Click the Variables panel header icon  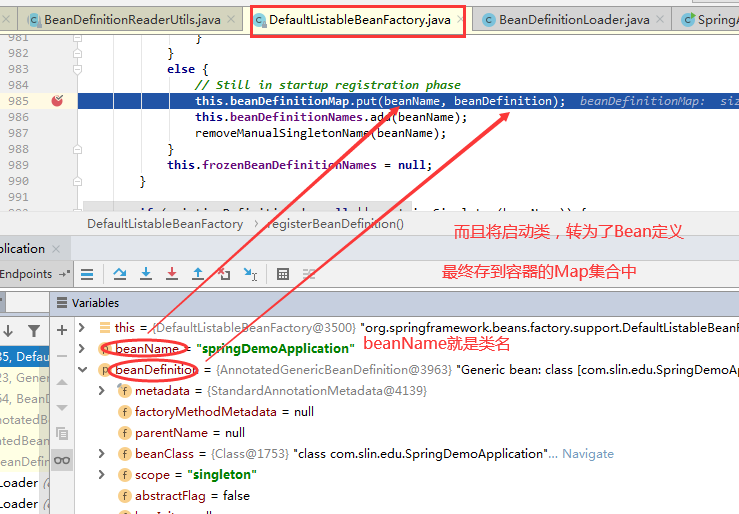(x=62, y=302)
